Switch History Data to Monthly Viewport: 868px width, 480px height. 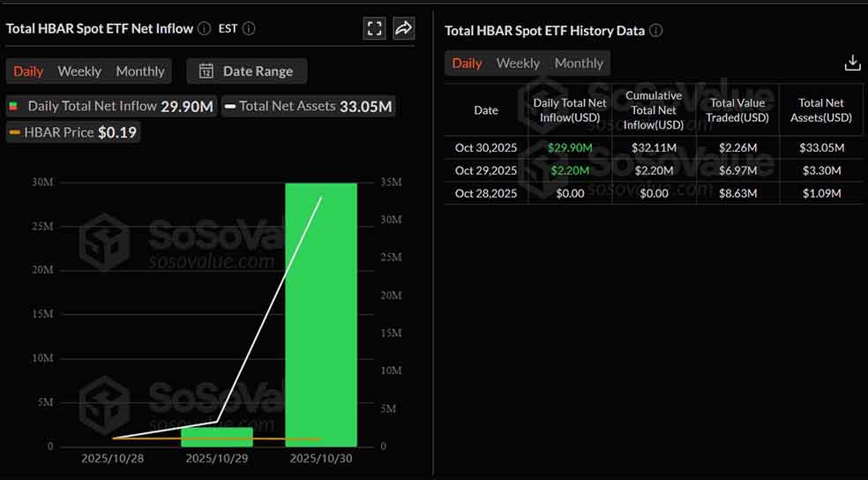click(x=579, y=64)
